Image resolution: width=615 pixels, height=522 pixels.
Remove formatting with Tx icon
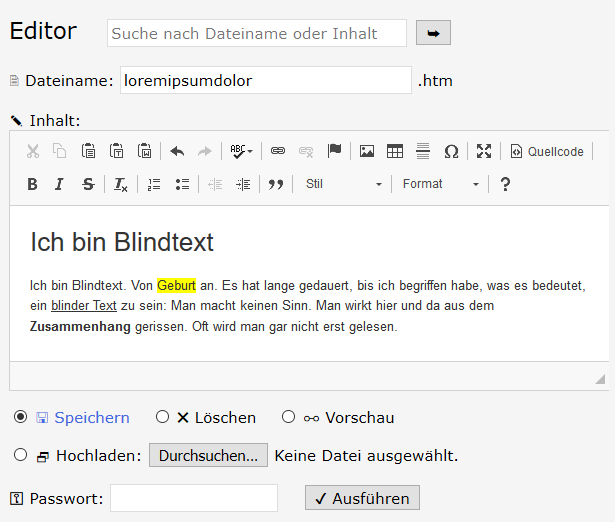(120, 184)
